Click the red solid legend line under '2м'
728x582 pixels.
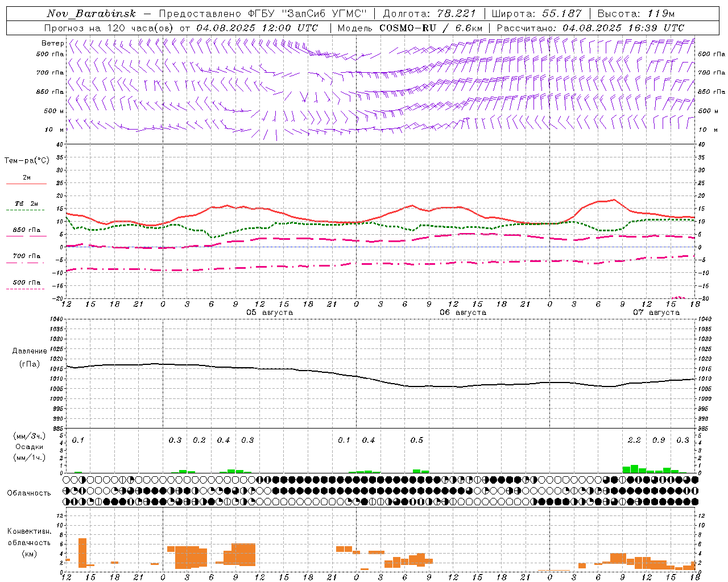pos(26,184)
